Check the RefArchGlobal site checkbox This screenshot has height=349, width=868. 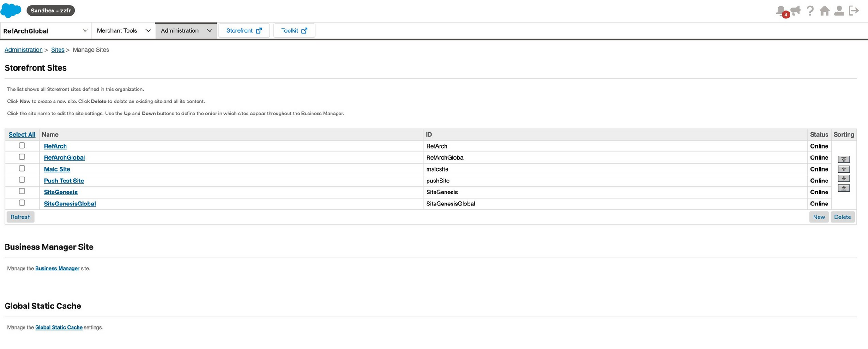click(22, 157)
